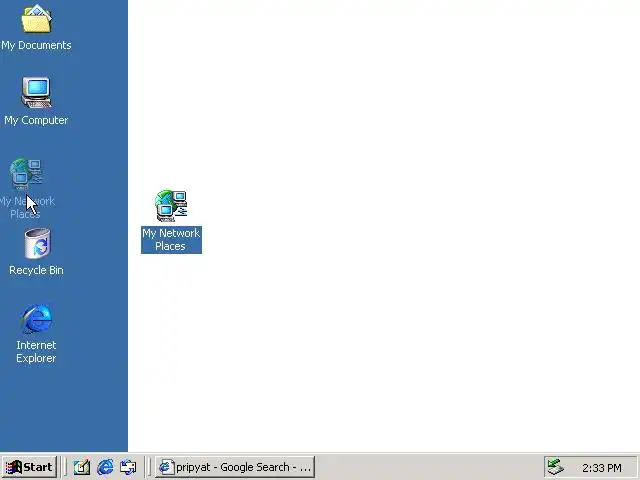Click the 'My Computer' label text
640x480 pixels.
point(36,120)
